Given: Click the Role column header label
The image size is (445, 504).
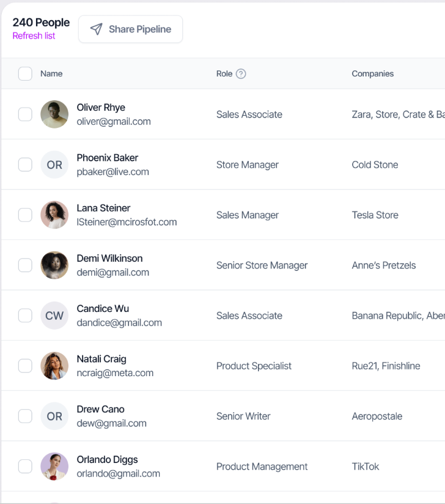Looking at the screenshot, I should click(x=224, y=74).
